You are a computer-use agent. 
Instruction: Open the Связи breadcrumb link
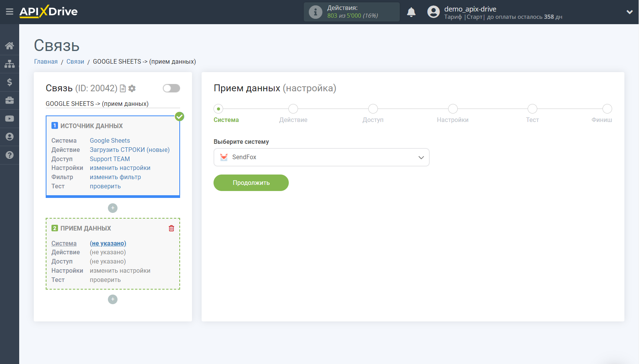(75, 61)
